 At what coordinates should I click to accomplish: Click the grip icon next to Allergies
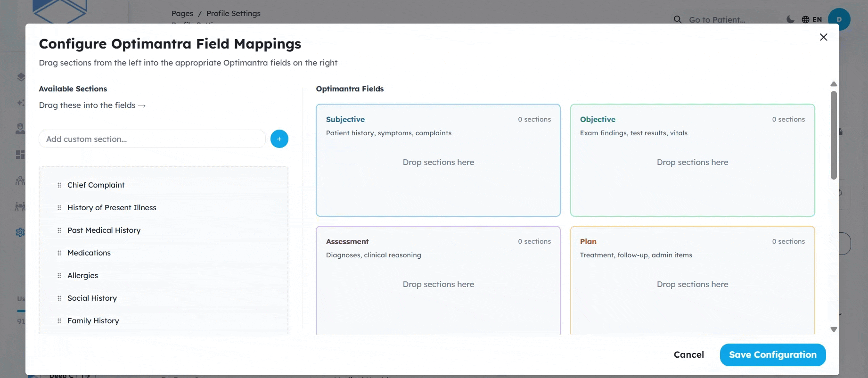coord(59,276)
